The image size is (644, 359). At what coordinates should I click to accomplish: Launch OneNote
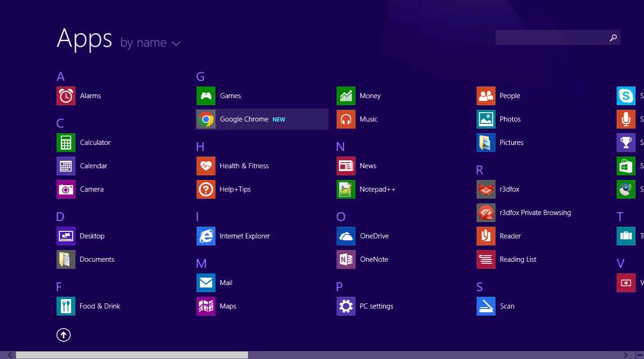point(362,259)
